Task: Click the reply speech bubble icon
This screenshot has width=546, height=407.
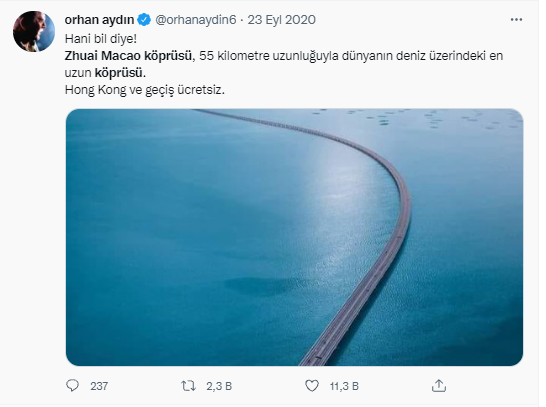Action: point(72,386)
